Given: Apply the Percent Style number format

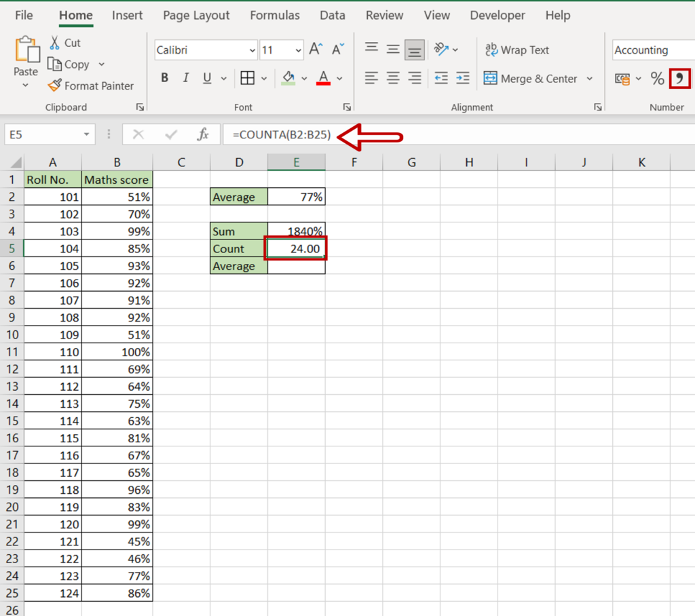Looking at the screenshot, I should (656, 78).
